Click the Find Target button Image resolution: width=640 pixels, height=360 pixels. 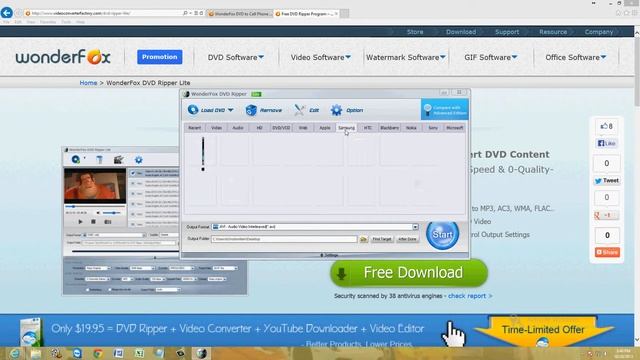382,239
